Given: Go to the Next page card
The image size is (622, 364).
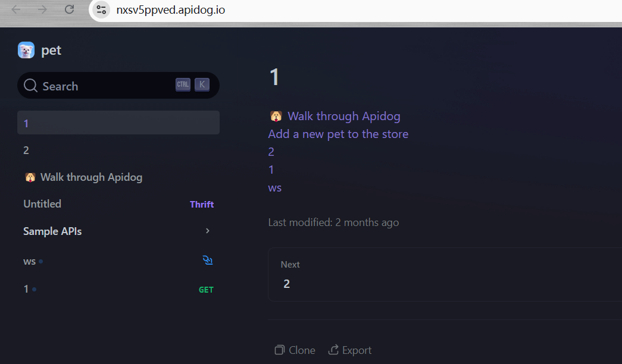Looking at the screenshot, I should [x=445, y=274].
